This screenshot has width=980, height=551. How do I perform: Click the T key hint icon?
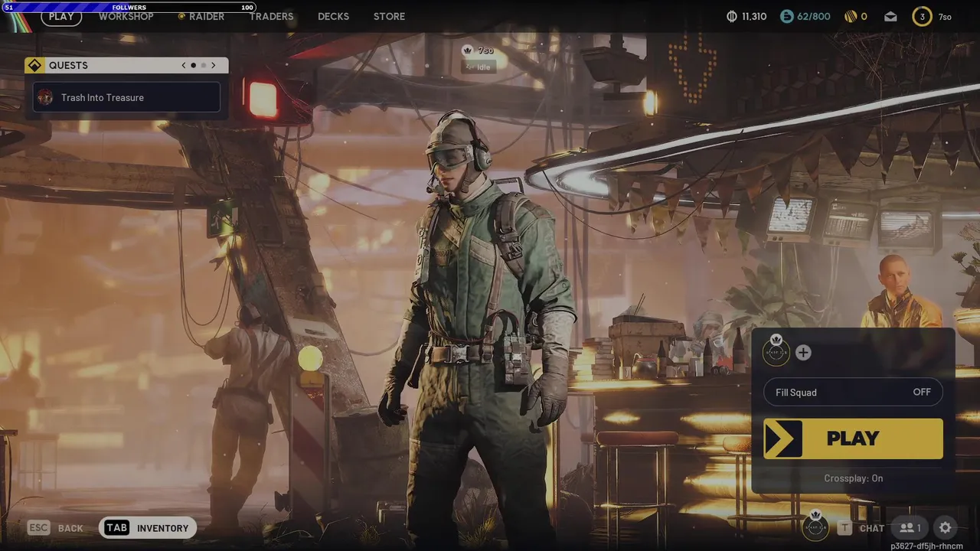click(844, 527)
